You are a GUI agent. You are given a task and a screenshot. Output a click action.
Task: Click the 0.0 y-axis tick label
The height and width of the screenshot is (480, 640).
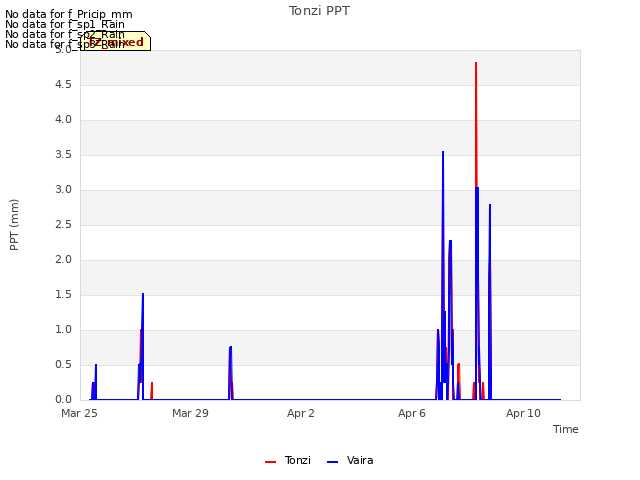63,400
